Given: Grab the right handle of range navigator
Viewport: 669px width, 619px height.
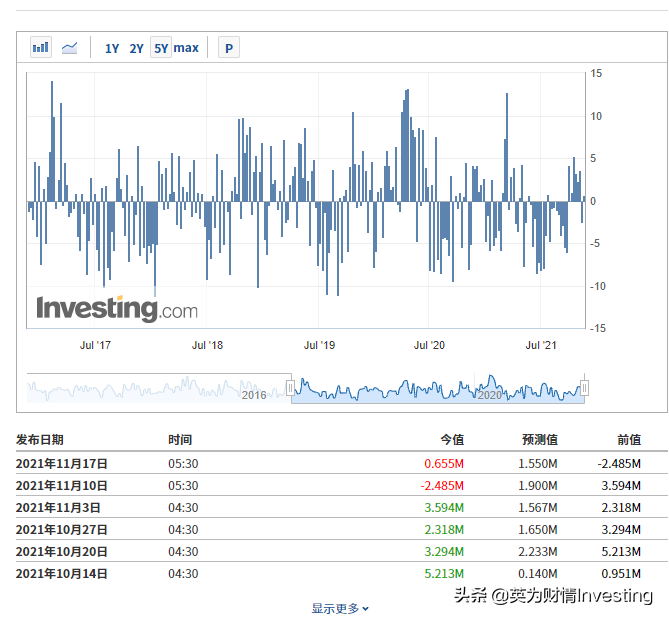Looking at the screenshot, I should pos(585,388).
